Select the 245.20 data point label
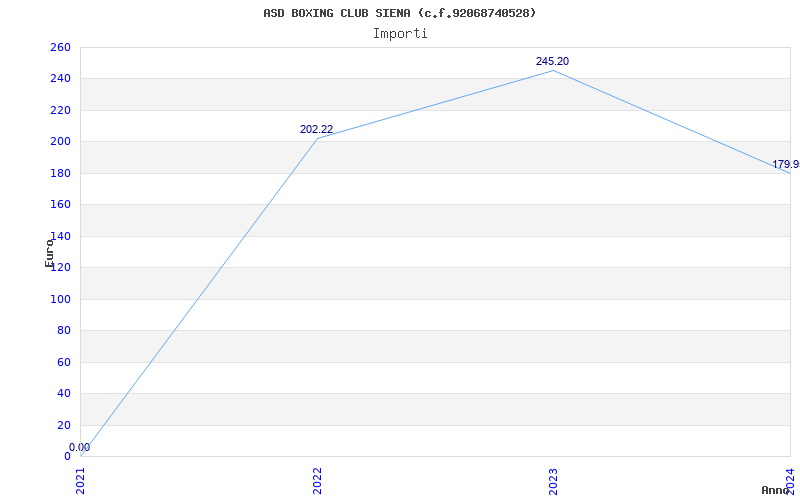The height and width of the screenshot is (500, 800). tap(552, 61)
